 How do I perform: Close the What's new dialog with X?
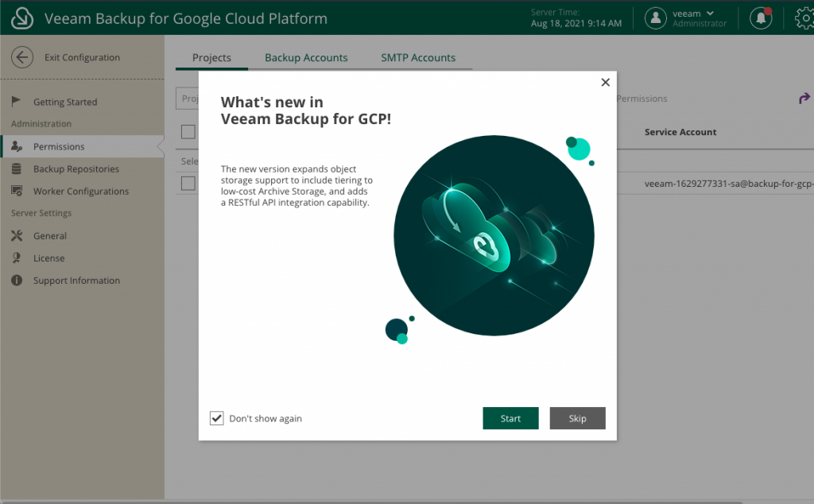(605, 82)
